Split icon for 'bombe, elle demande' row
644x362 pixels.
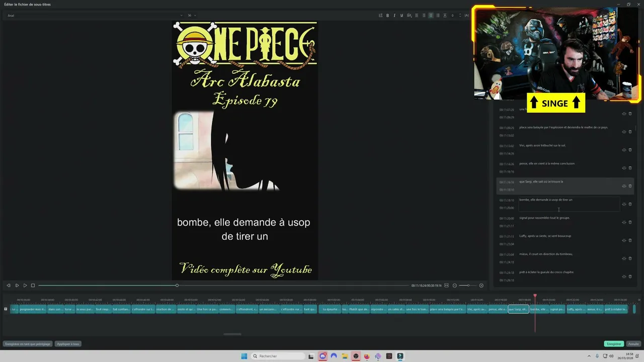(x=624, y=204)
